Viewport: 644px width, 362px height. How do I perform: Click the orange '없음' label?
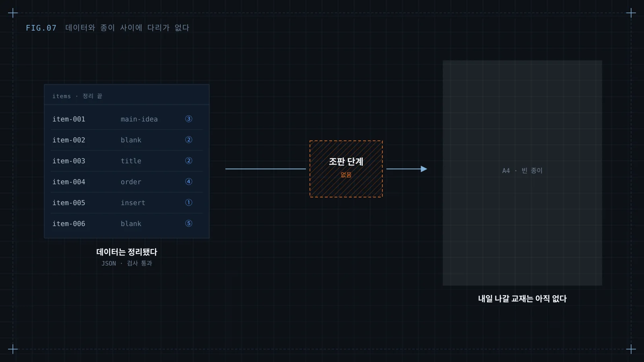coord(346,175)
